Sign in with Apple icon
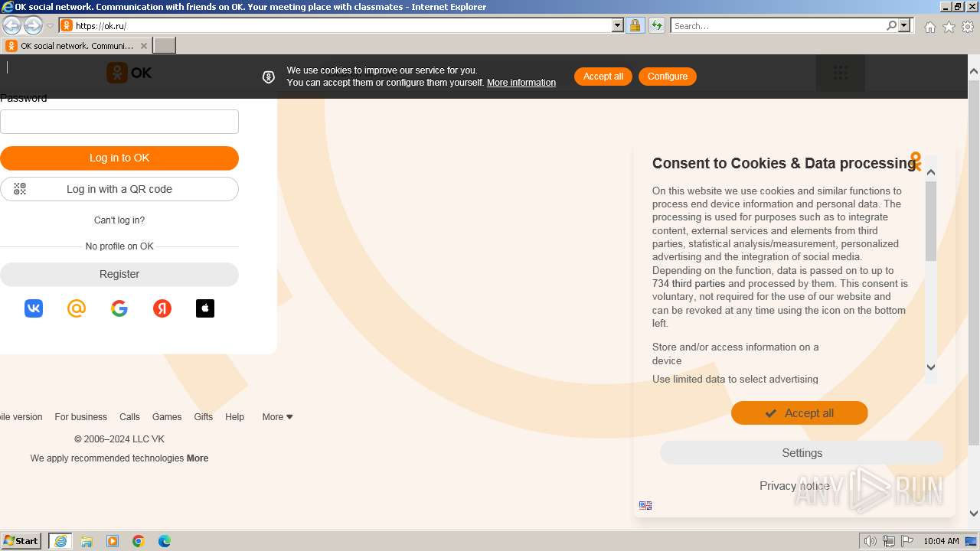This screenshot has width=980, height=551. (205, 308)
